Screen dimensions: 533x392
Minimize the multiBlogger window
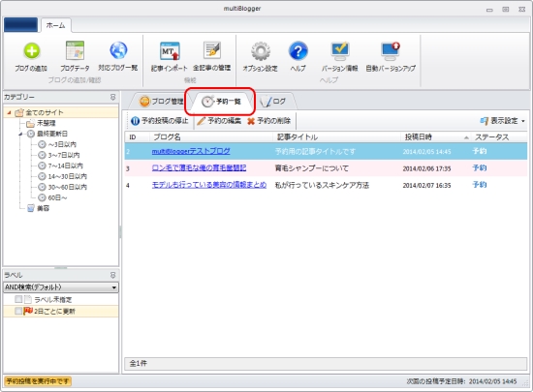click(489, 10)
